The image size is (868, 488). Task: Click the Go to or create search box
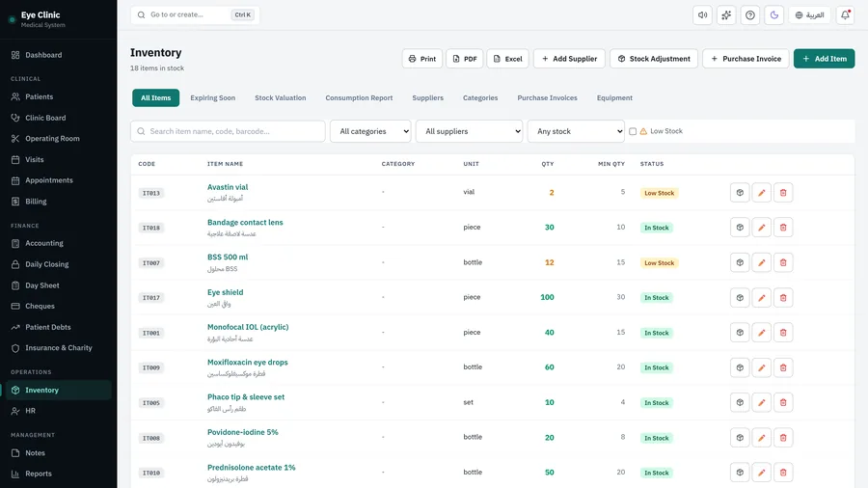(195, 14)
